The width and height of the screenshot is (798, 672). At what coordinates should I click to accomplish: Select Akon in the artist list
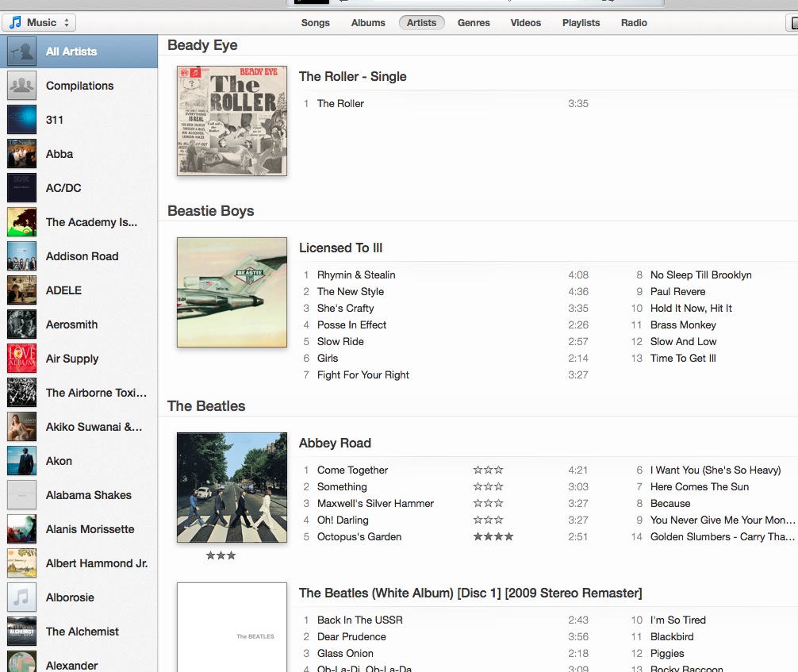click(79, 461)
